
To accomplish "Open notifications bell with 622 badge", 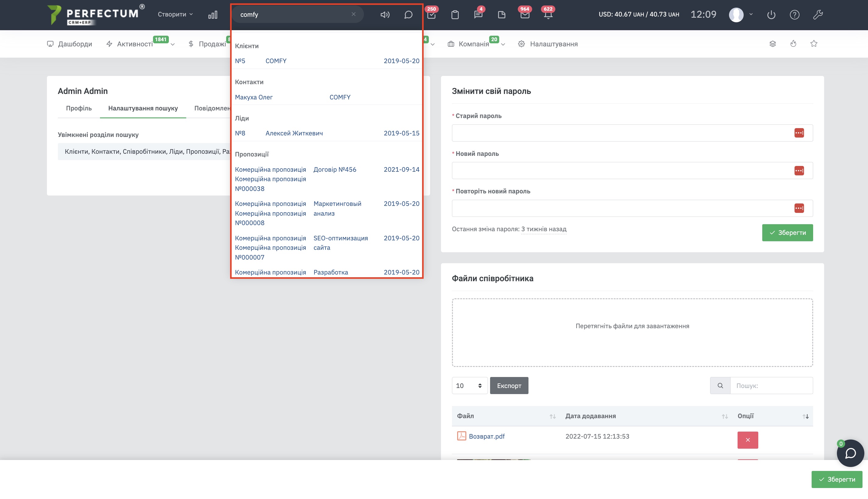I will [548, 15].
